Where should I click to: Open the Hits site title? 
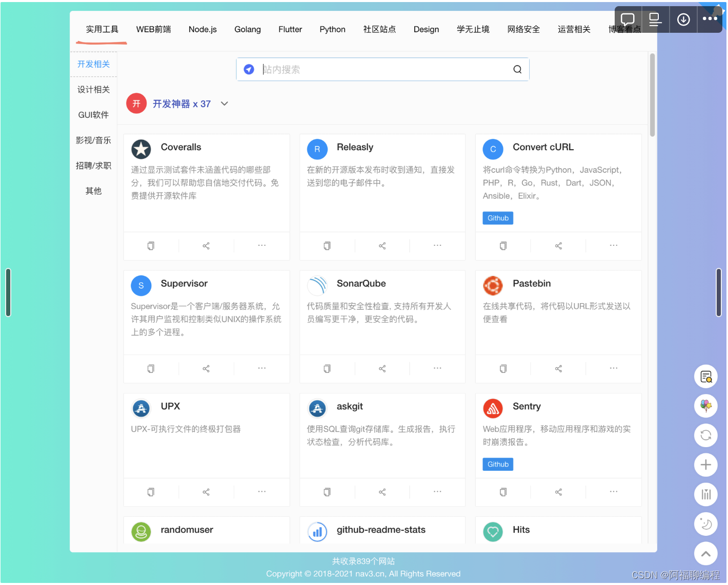pos(521,530)
